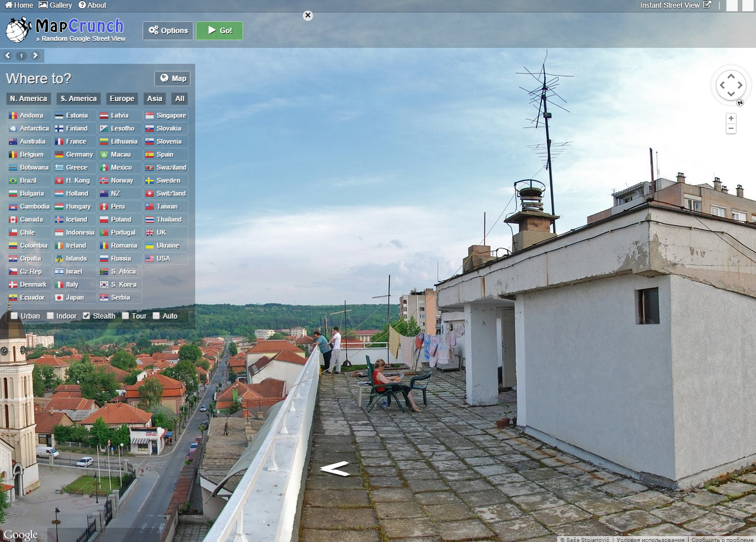This screenshot has width=756, height=542.
Task: Pan Street View down with arrow
Action: (731, 95)
